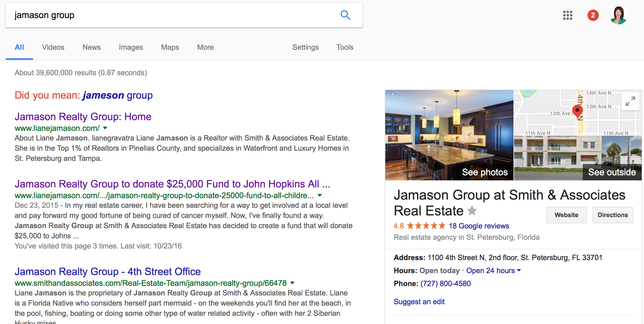Open the More search menu
644x324 pixels.
tap(205, 47)
